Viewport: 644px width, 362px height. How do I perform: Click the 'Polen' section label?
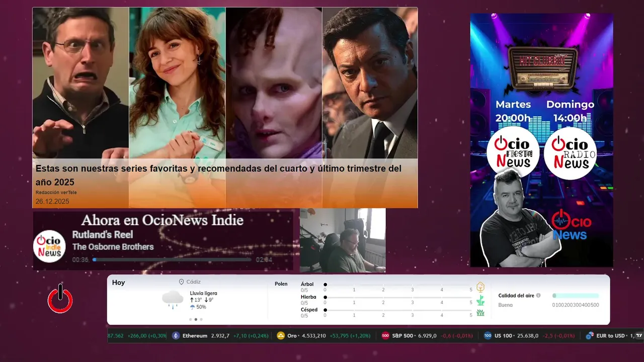pos(281,284)
